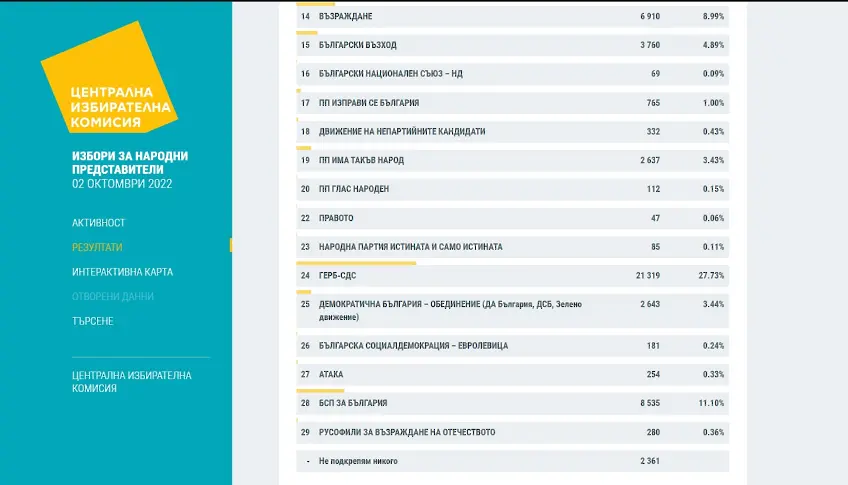Image resolution: width=848 pixels, height=485 pixels.
Task: Select the Демократична България – Обединение row
Action: pyautogui.click(x=512, y=310)
